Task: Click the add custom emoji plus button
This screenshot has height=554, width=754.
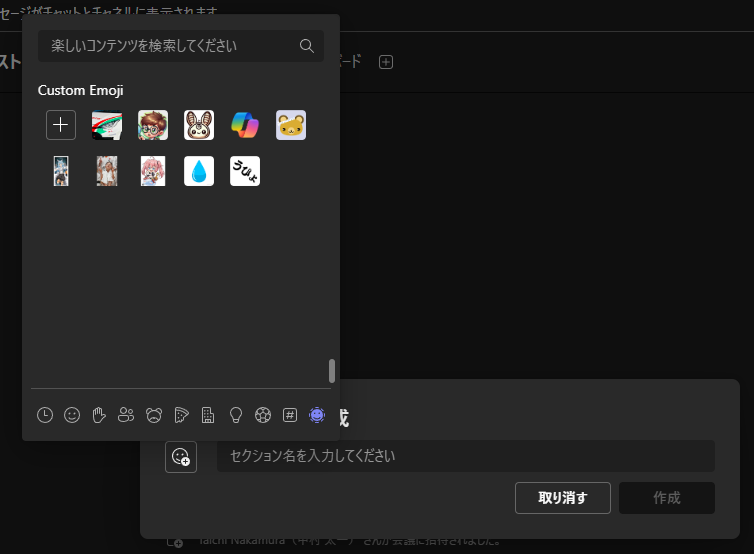Action: tap(61, 125)
